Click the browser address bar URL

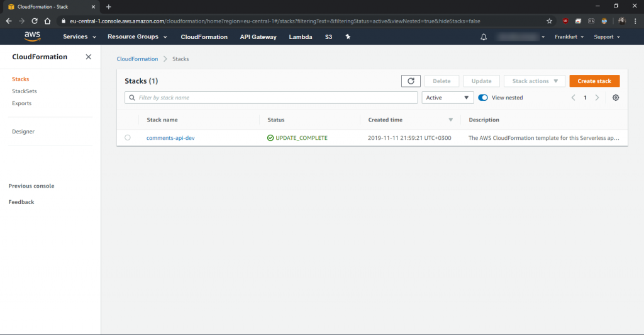275,21
